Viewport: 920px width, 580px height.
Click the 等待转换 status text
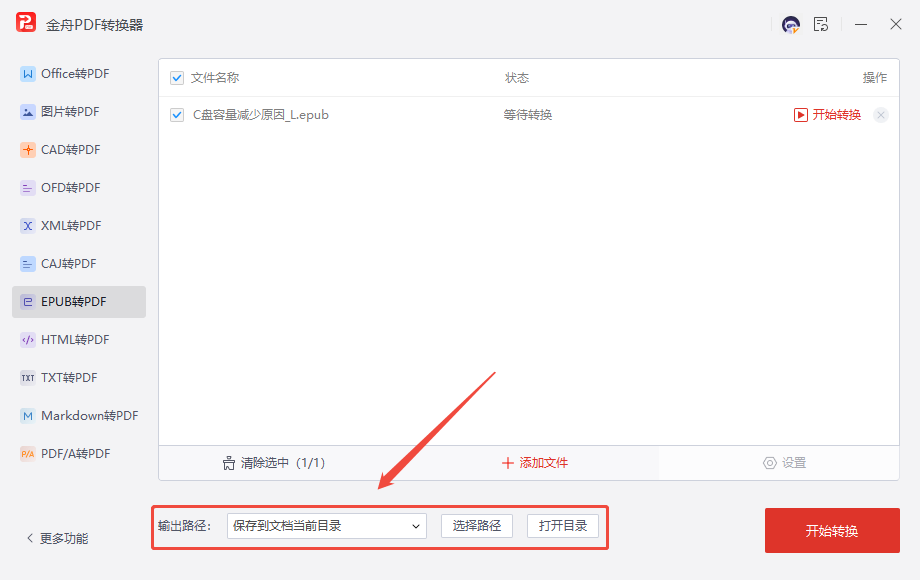527,115
